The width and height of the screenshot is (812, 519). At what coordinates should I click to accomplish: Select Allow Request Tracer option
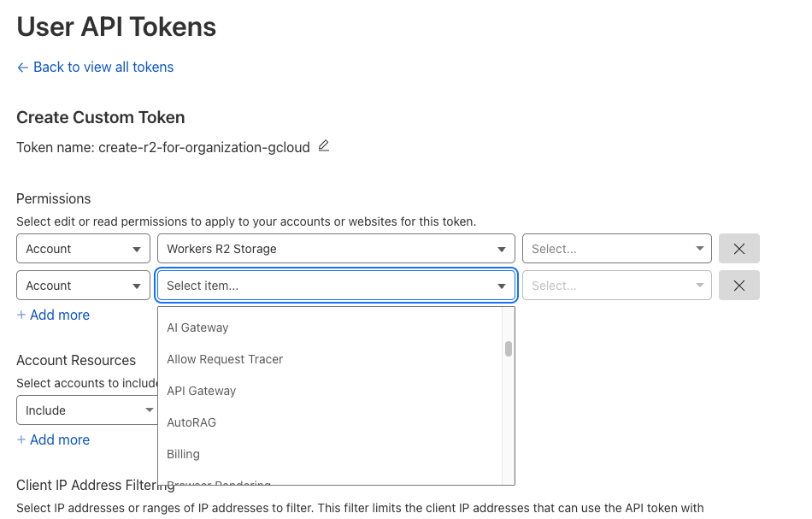(x=225, y=359)
